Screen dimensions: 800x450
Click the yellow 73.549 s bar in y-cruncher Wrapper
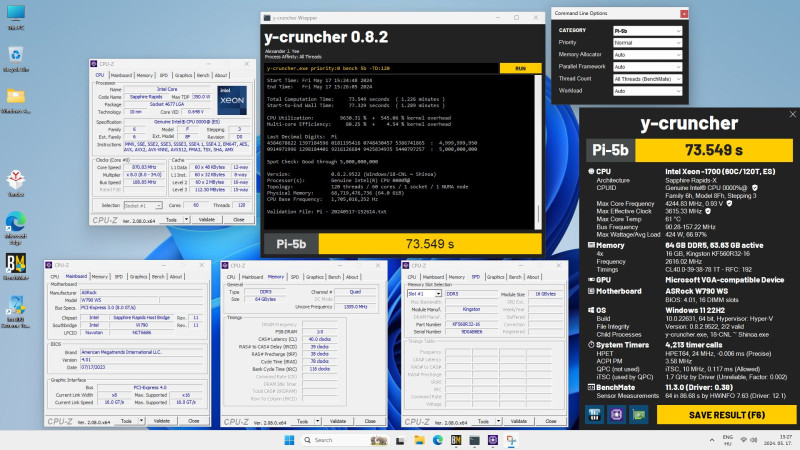pyautogui.click(x=430, y=244)
